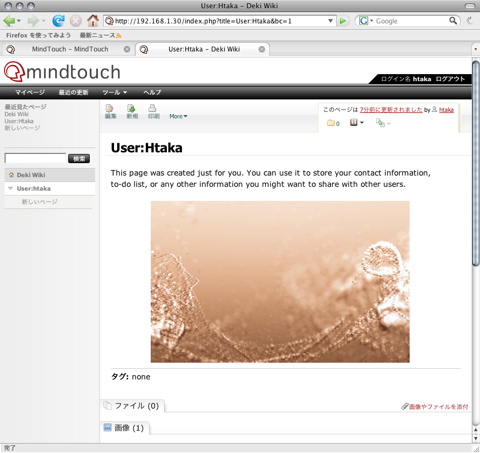The width and height of the screenshot is (480, 453).
Task: Expand the More dropdown in page toolbar
Action: click(178, 116)
